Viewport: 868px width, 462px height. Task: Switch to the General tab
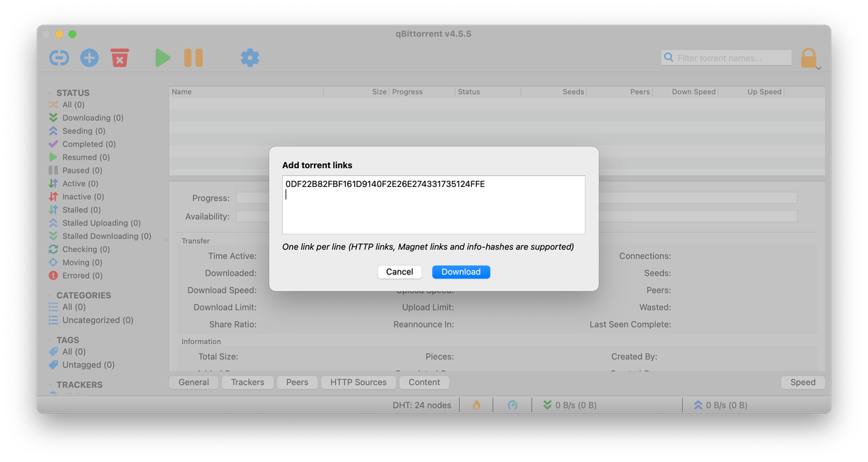pyautogui.click(x=194, y=382)
